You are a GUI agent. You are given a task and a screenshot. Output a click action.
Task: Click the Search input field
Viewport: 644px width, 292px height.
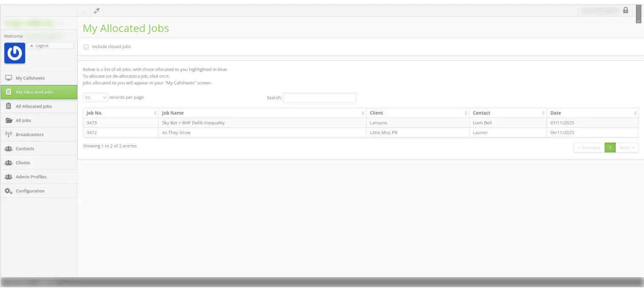(x=319, y=98)
